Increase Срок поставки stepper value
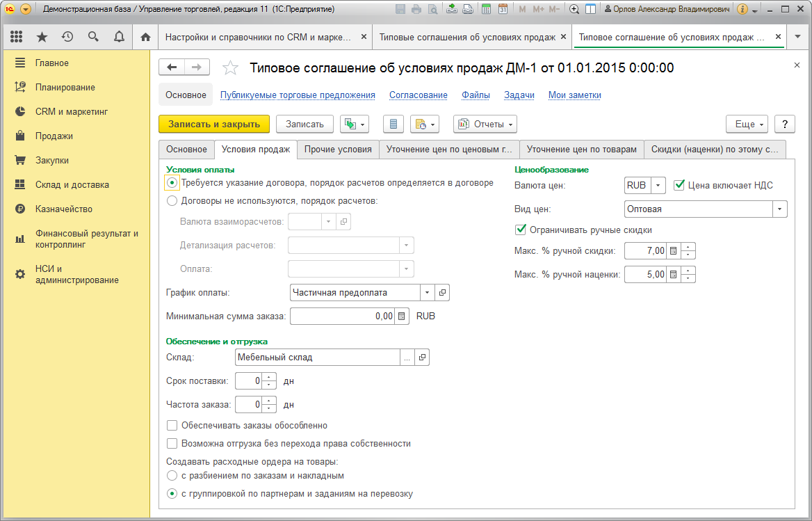Image resolution: width=812 pixels, height=521 pixels. (x=269, y=377)
